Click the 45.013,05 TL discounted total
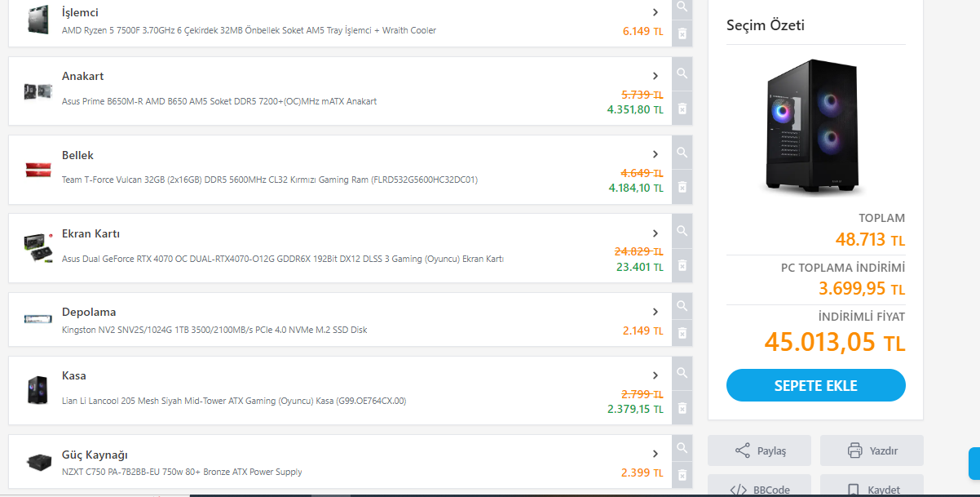The width and height of the screenshot is (980, 497). click(835, 343)
